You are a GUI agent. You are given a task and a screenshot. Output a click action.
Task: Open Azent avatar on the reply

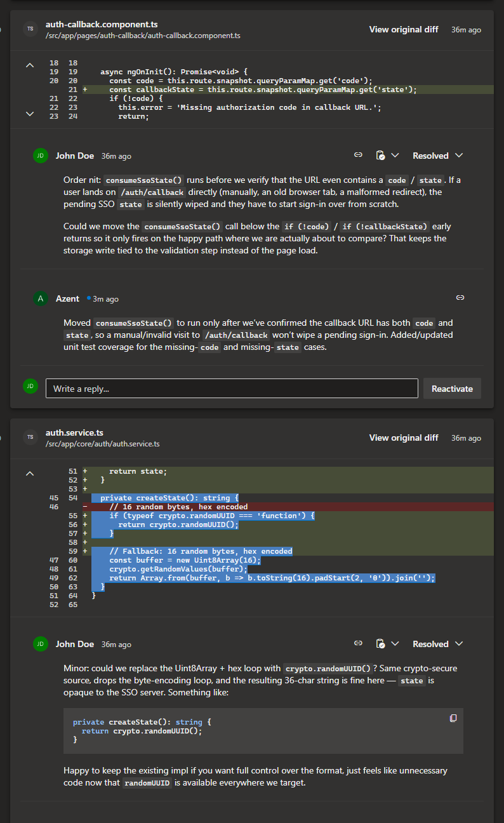coord(40,298)
